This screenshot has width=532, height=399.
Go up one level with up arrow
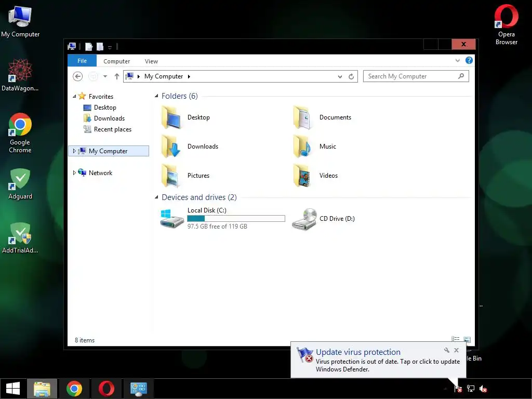117,76
